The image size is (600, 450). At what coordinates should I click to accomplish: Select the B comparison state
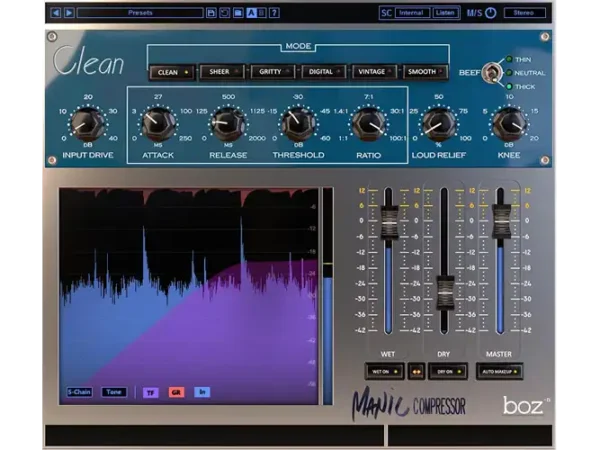[x=262, y=13]
